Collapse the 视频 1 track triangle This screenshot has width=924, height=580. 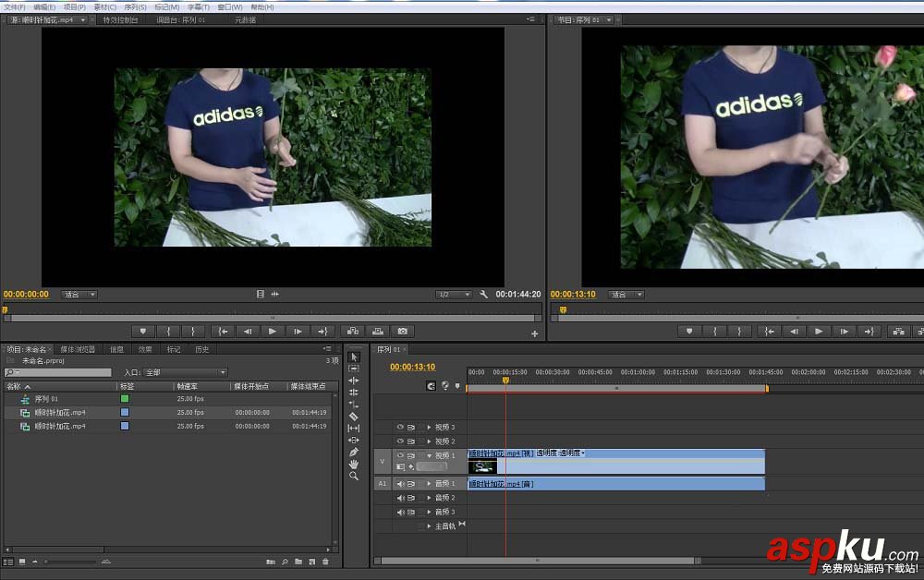tap(429, 455)
